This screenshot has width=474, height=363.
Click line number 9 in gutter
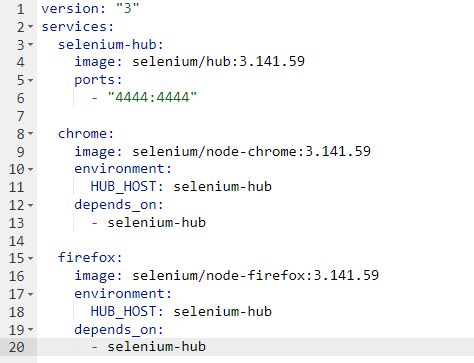(x=21, y=152)
